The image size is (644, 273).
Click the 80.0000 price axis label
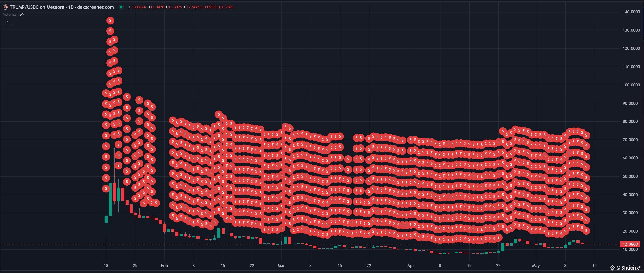(x=630, y=121)
